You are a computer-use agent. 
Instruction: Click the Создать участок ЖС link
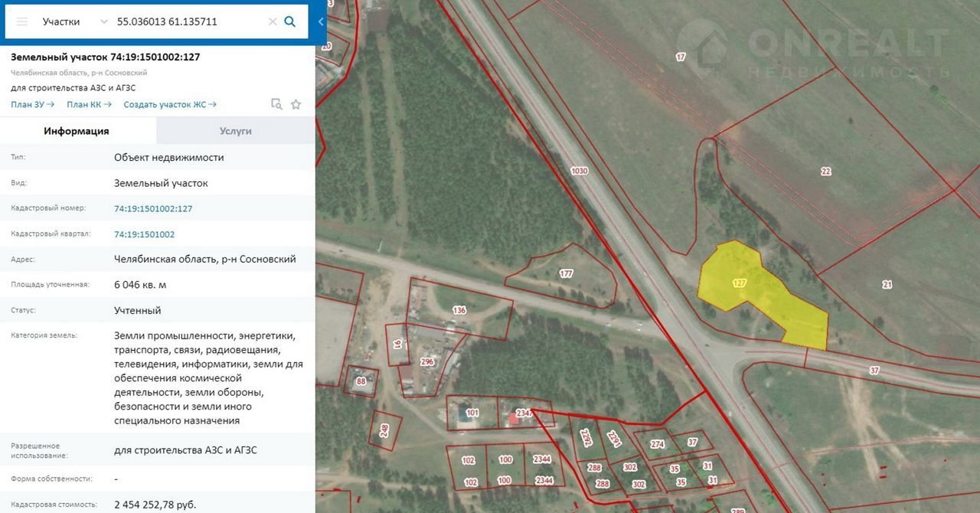click(169, 105)
